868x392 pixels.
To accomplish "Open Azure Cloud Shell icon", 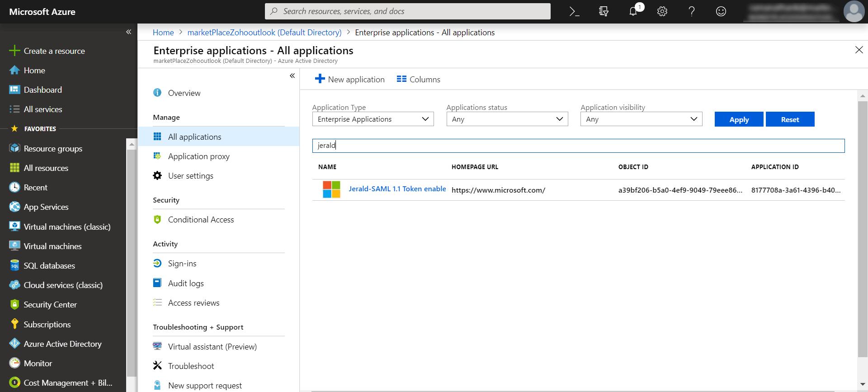I will click(x=574, y=12).
